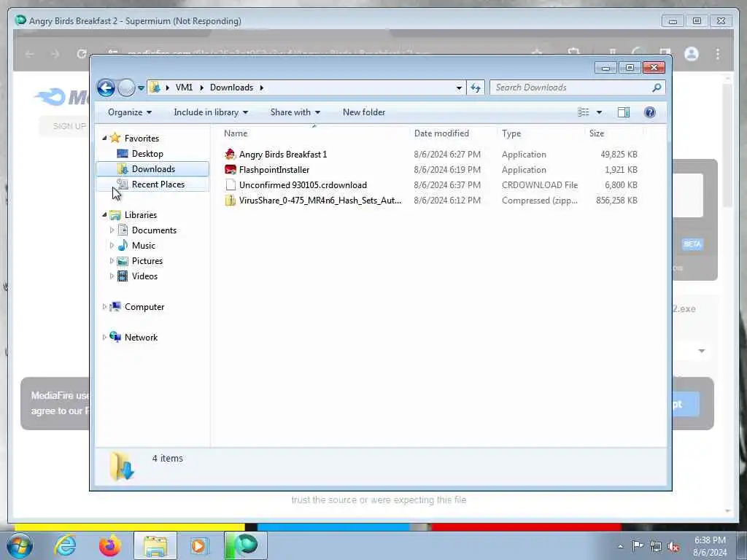
Task: Expand the Documents library arrow
Action: coord(112,230)
